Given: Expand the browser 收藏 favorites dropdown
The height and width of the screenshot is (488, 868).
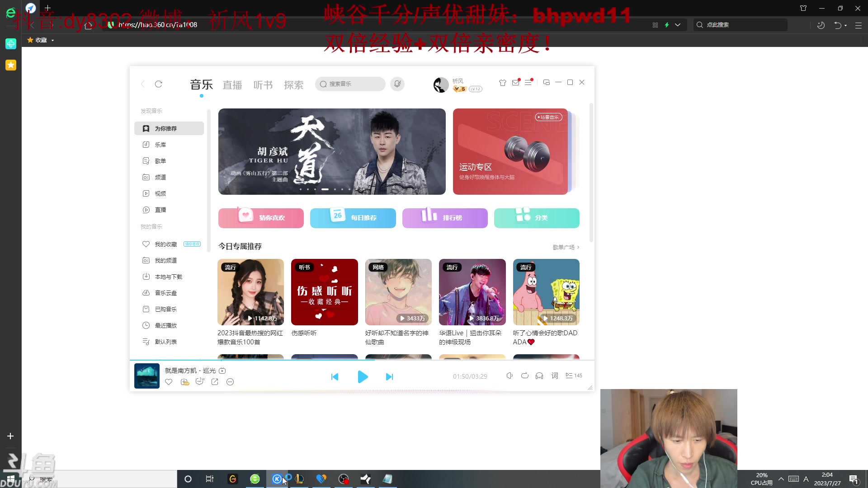Looking at the screenshot, I should pos(53,40).
